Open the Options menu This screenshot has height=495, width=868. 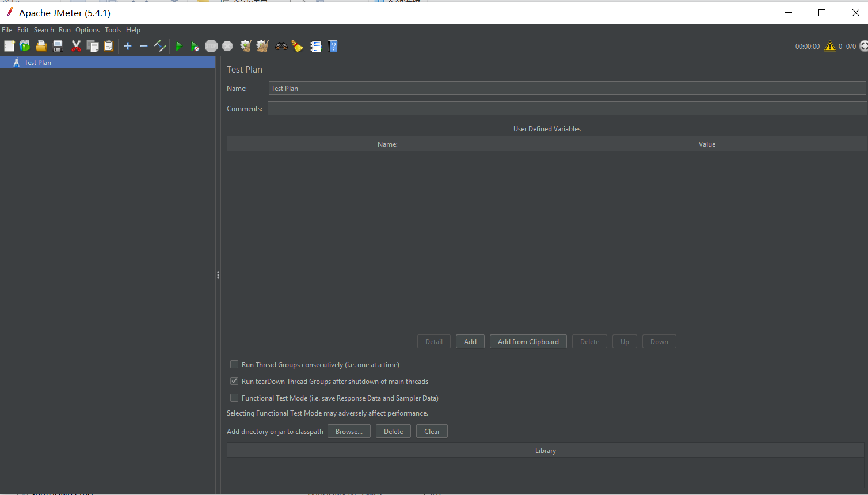[87, 30]
